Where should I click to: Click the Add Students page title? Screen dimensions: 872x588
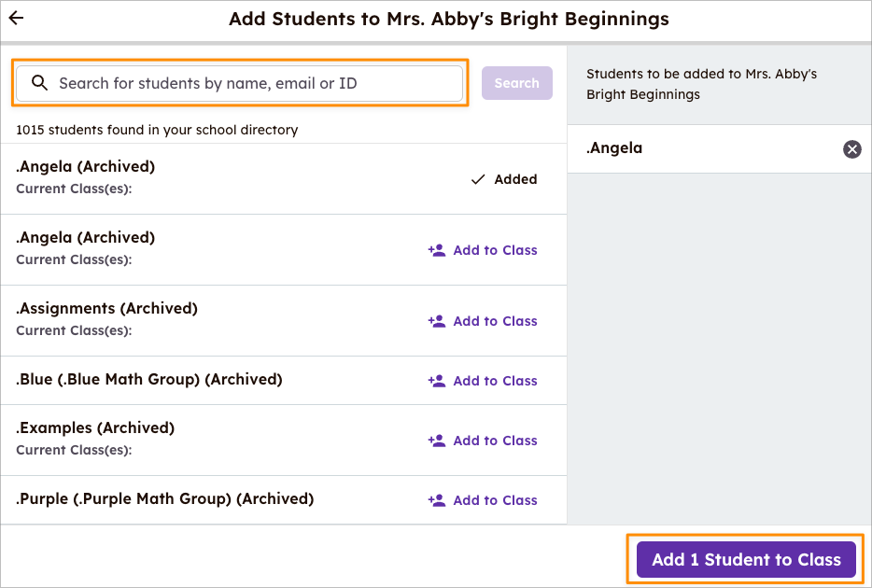coord(449,19)
